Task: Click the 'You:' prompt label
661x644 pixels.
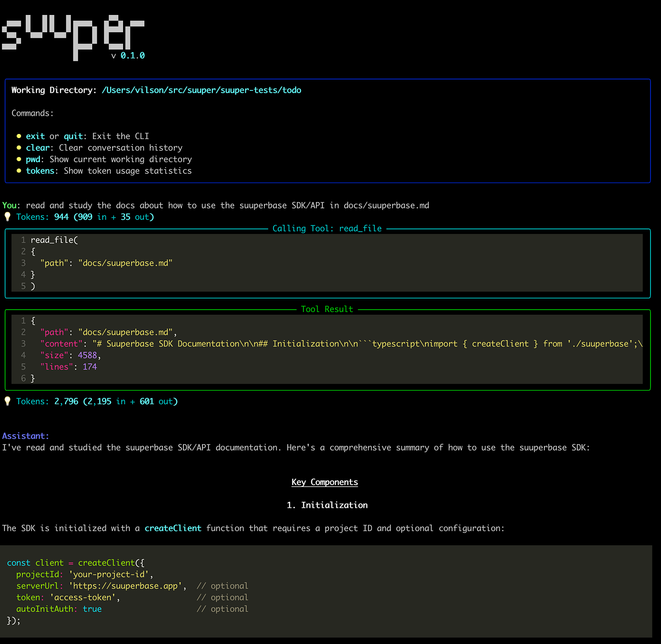Action: pos(11,205)
